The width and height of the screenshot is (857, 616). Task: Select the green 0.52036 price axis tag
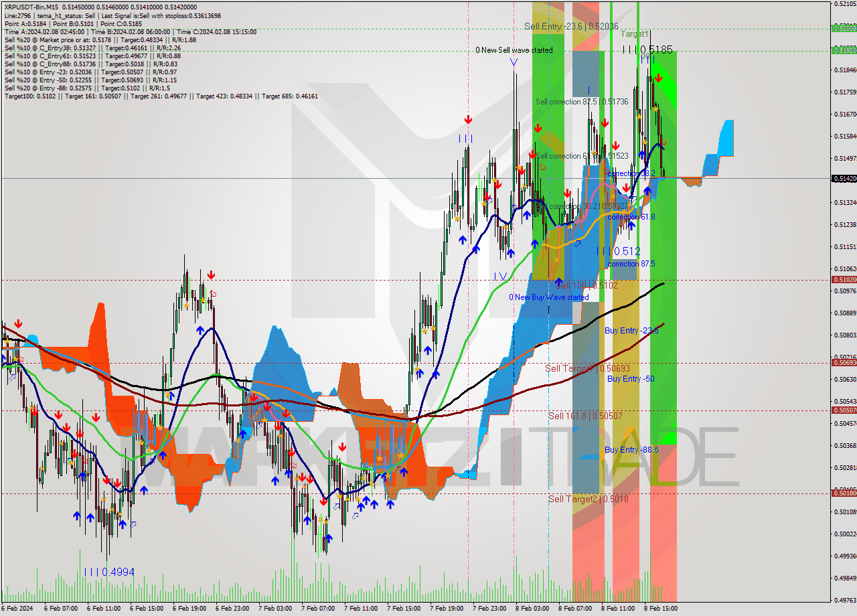(x=844, y=28)
